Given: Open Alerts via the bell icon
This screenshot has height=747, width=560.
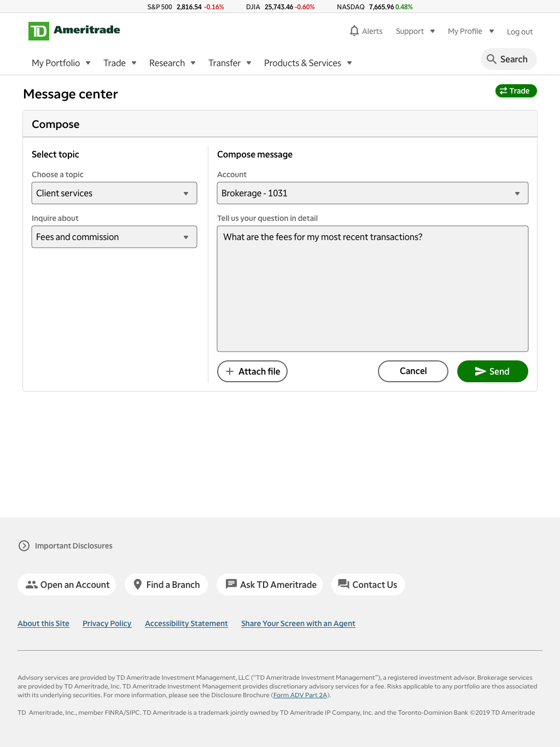Looking at the screenshot, I should point(354,31).
